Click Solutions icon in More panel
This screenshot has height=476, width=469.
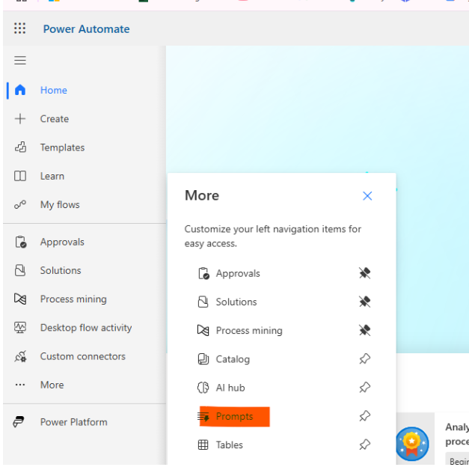[x=203, y=302]
